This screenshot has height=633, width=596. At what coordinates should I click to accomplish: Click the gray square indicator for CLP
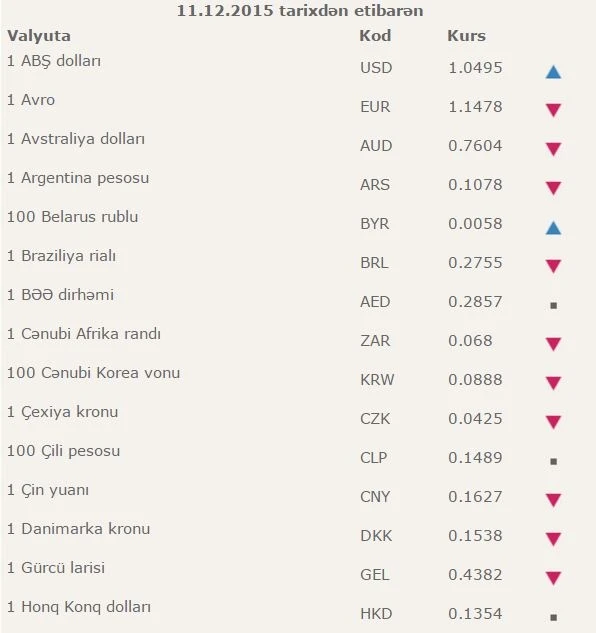[x=554, y=461]
